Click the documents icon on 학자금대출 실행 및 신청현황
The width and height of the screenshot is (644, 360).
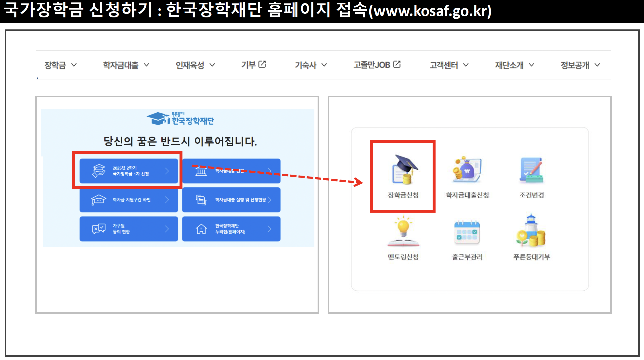tap(201, 200)
